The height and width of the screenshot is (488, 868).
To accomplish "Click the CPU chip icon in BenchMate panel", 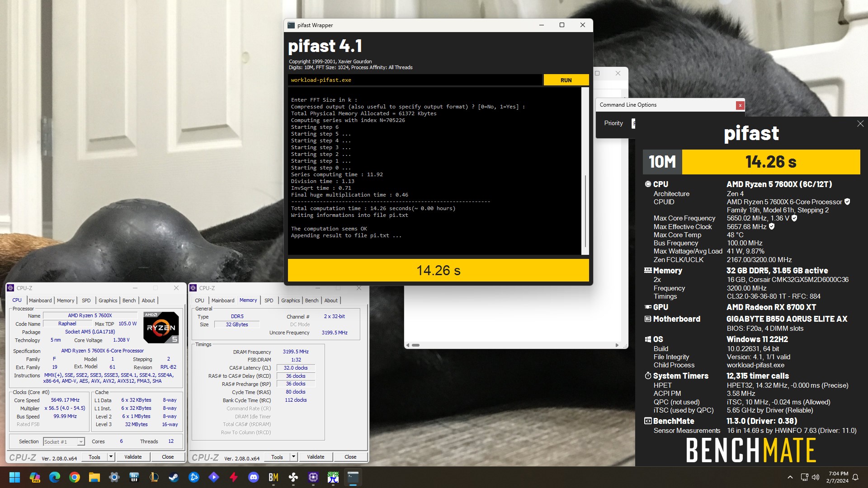I will tap(648, 184).
